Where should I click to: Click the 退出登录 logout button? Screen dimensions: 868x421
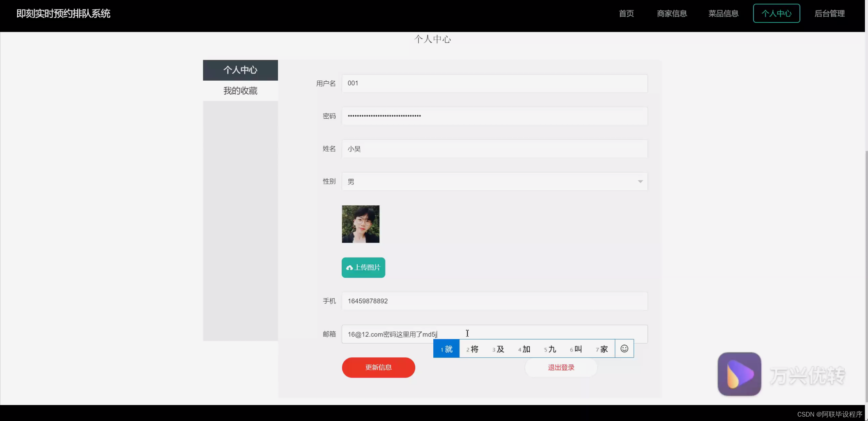[x=561, y=367]
